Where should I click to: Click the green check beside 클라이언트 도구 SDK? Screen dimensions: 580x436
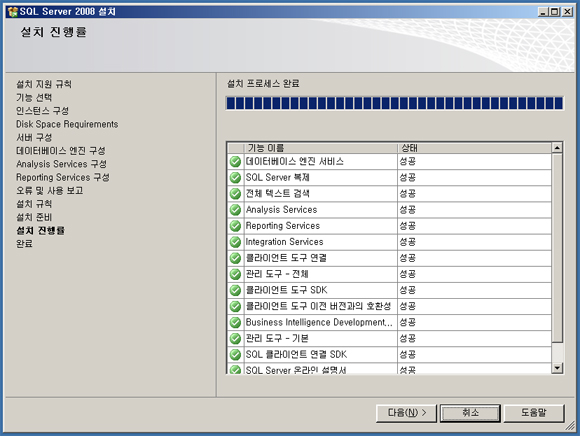click(x=235, y=290)
